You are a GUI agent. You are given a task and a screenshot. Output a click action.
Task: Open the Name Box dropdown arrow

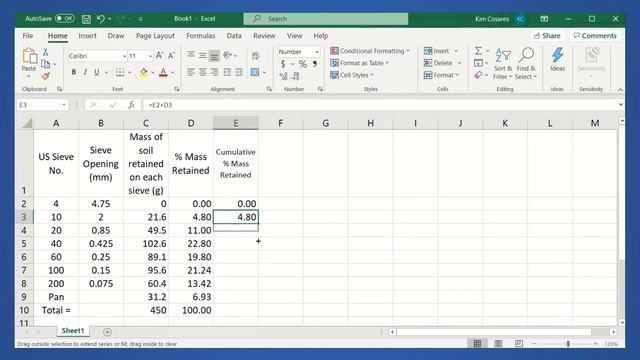tap(64, 105)
